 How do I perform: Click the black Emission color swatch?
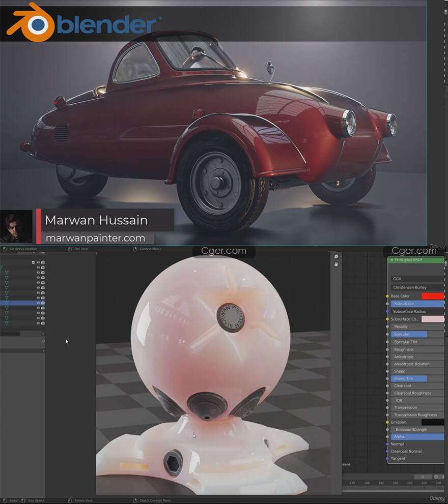(433, 422)
